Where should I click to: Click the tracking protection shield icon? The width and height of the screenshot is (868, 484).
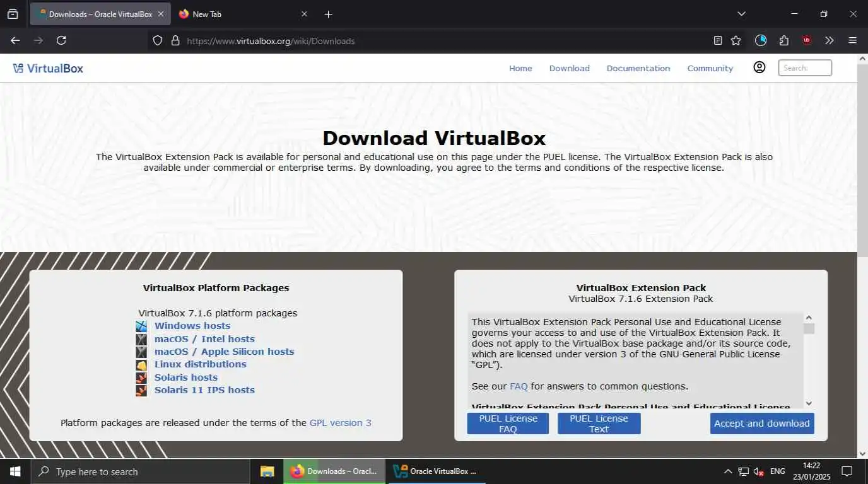(x=158, y=40)
